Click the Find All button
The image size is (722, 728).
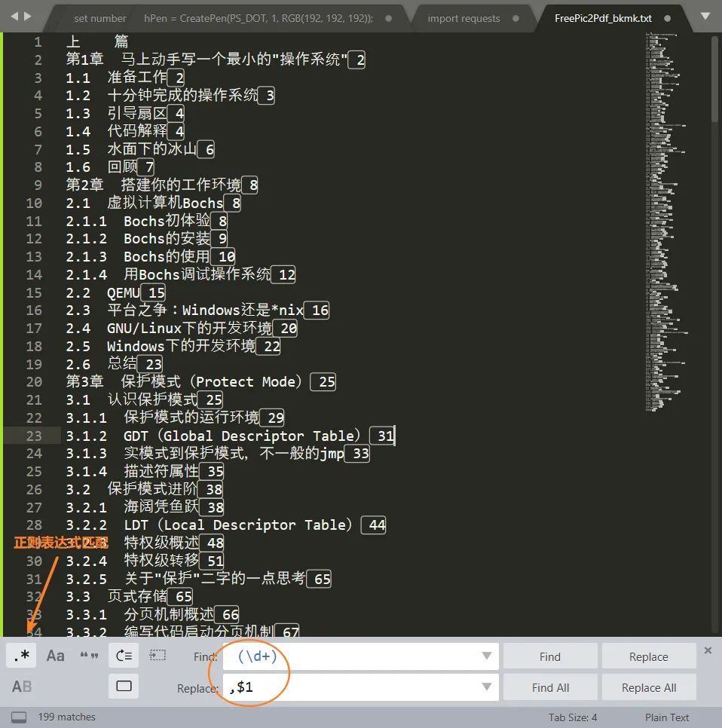(550, 687)
